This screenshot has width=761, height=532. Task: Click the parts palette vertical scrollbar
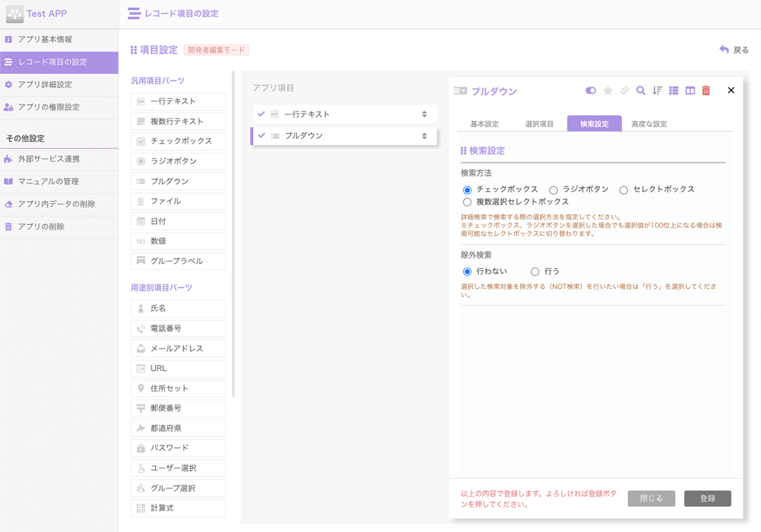coord(233,234)
